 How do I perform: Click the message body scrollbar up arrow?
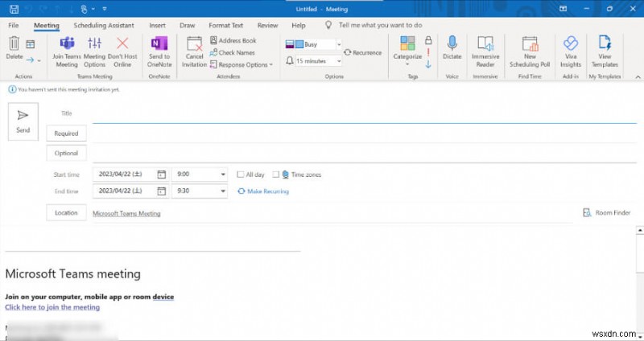[640, 231]
